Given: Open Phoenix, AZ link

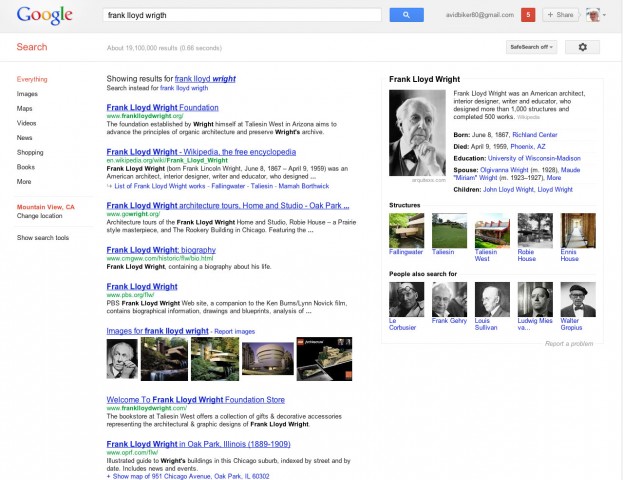Looking at the screenshot, I should point(528,147).
